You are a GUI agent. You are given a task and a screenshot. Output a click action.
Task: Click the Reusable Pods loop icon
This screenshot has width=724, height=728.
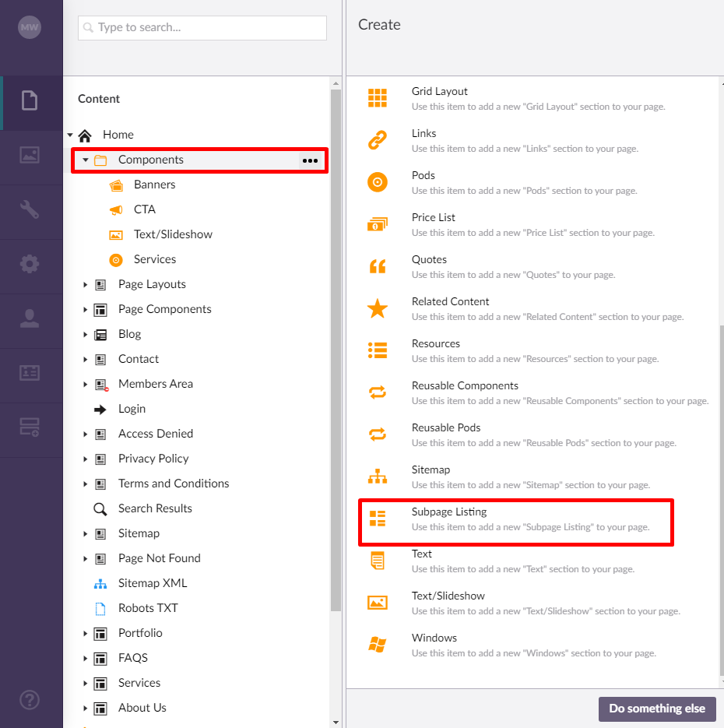pos(378,434)
